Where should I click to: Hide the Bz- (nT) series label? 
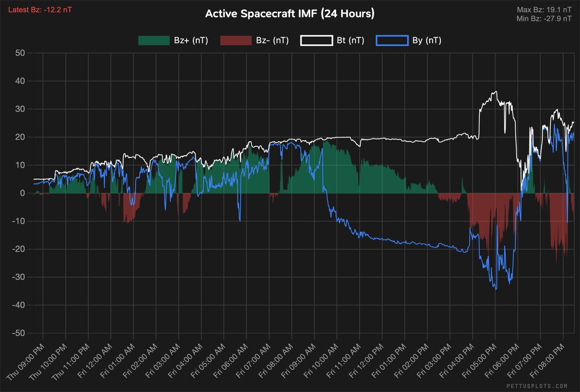point(272,41)
